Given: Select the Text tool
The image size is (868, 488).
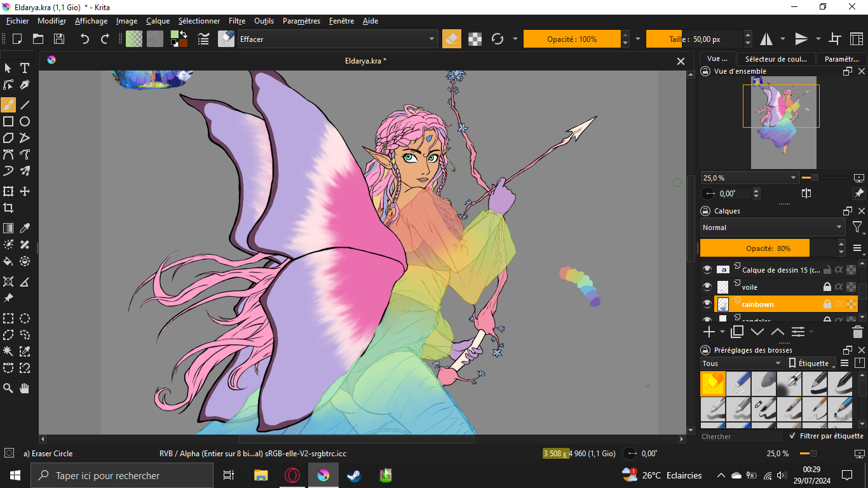Looking at the screenshot, I should coord(25,68).
